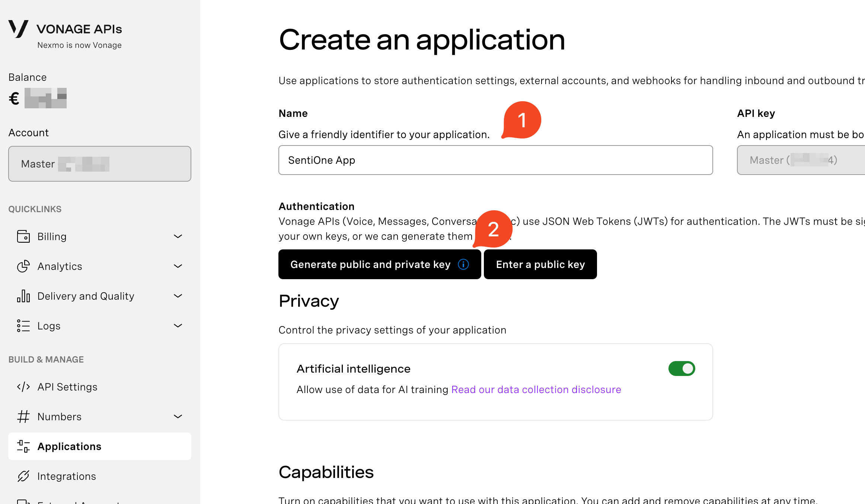
Task: Disable the Artificial intelligence toggle
Action: (x=682, y=369)
